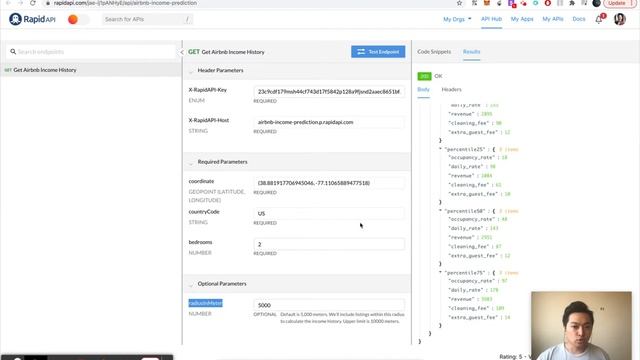Click the highlighted radiusInMeter label

[205, 303]
